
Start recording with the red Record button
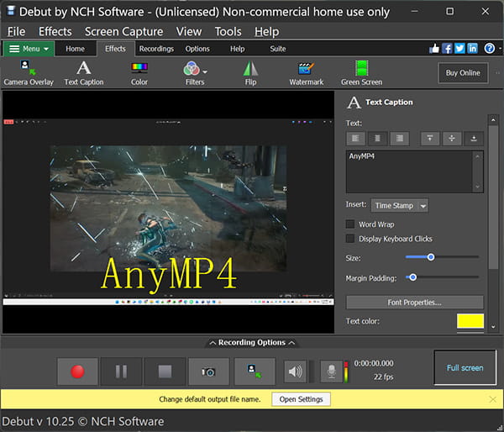[x=77, y=371]
